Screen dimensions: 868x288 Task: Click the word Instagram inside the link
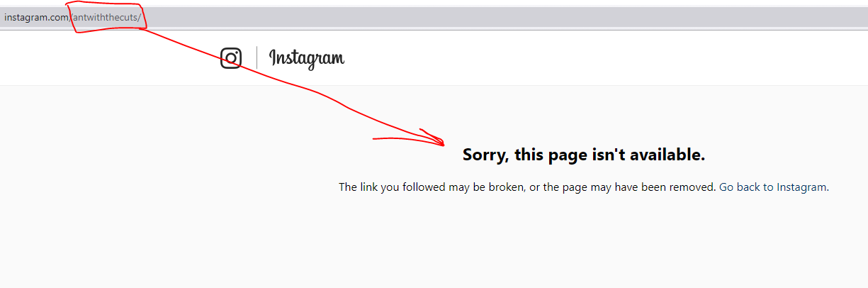click(802, 187)
